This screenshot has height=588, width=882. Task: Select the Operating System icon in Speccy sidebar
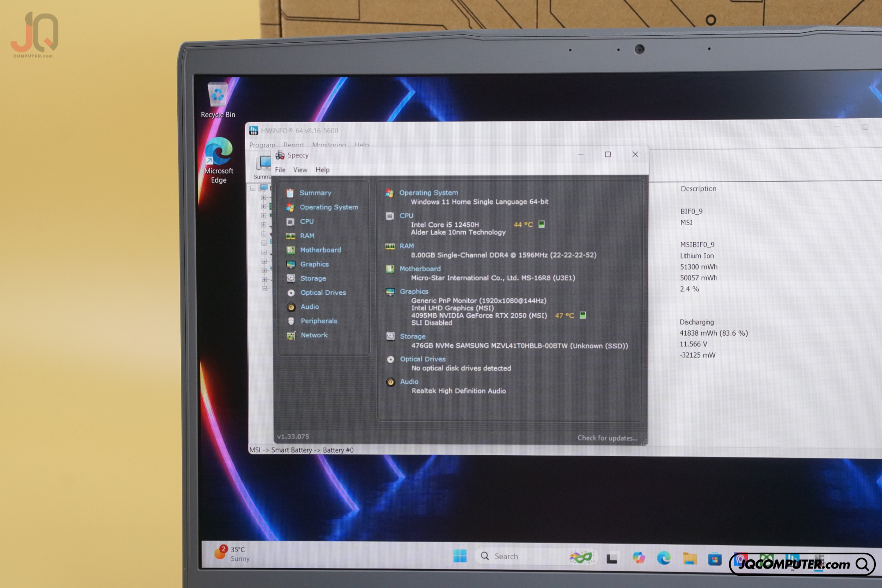click(x=290, y=207)
